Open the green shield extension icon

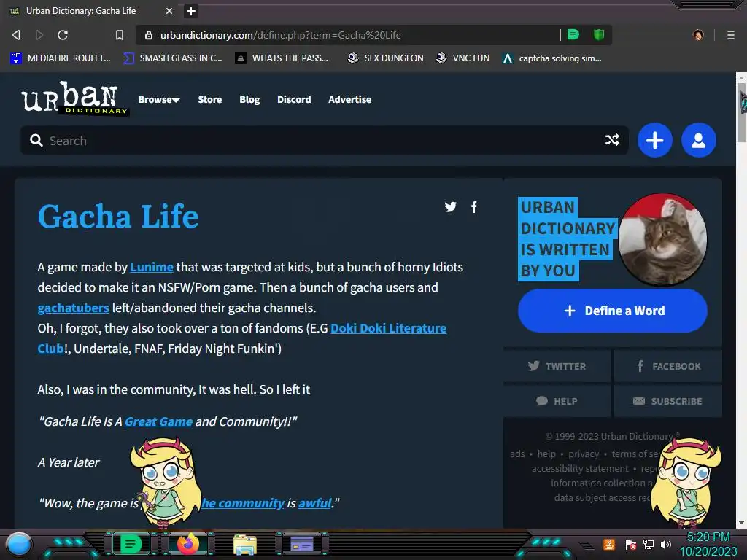[x=599, y=34]
